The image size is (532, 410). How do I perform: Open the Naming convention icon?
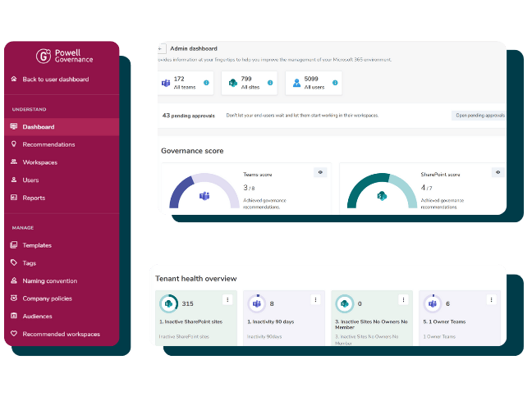(14, 280)
